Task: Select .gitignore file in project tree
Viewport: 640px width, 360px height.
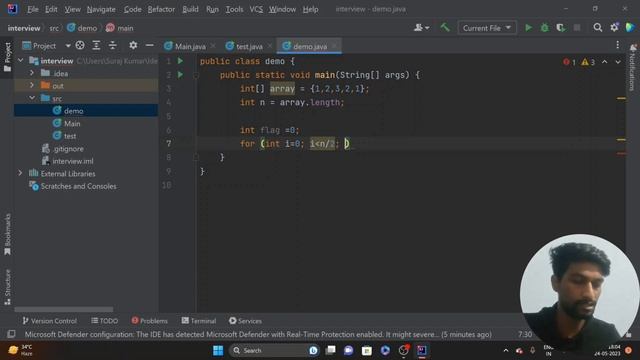Action: click(x=68, y=149)
